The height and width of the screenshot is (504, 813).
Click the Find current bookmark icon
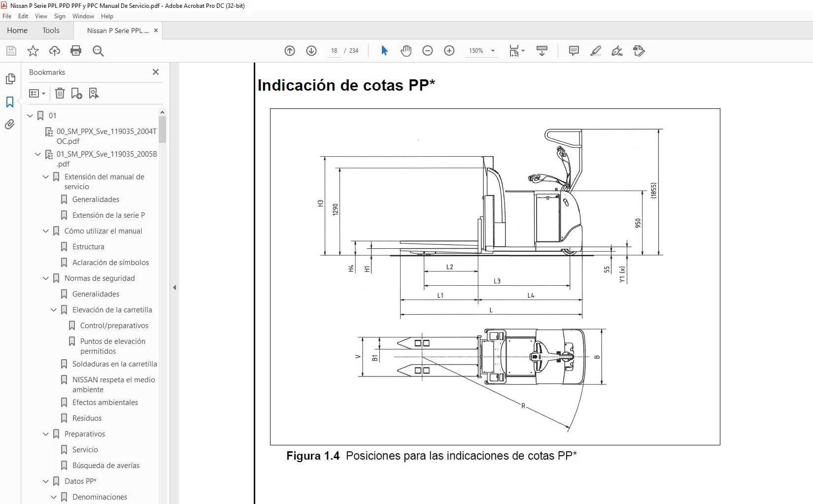94,93
